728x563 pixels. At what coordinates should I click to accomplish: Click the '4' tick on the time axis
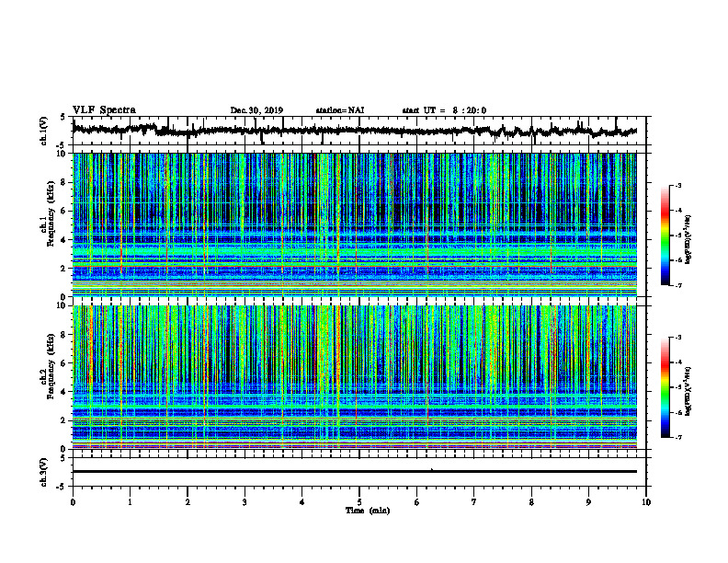coord(302,502)
